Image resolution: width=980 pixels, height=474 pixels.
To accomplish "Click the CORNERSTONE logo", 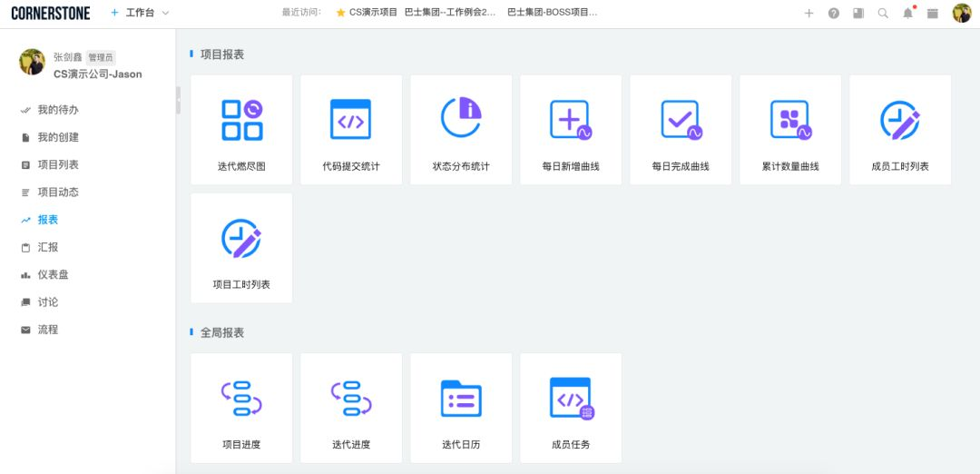I will [x=51, y=13].
